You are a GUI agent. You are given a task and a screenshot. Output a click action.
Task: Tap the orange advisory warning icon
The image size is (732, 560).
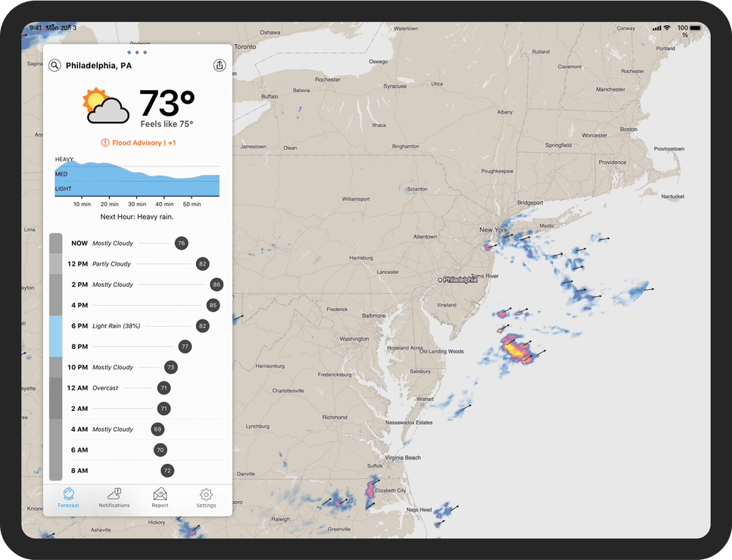105,142
